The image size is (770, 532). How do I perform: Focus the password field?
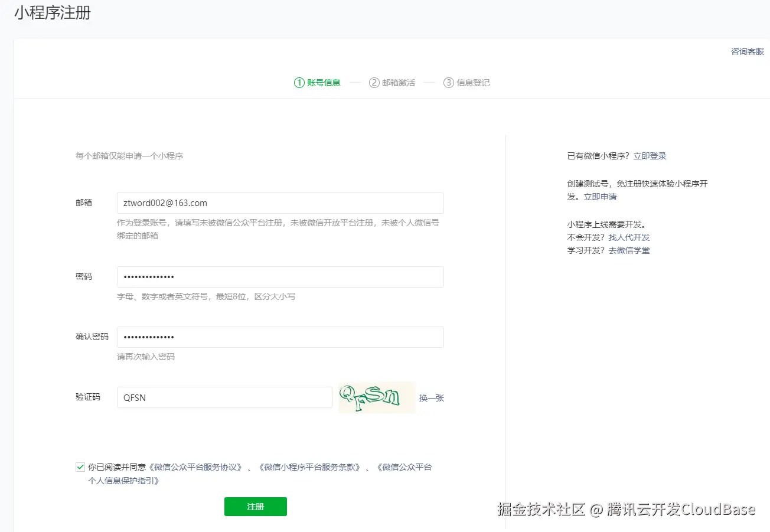[x=280, y=277]
